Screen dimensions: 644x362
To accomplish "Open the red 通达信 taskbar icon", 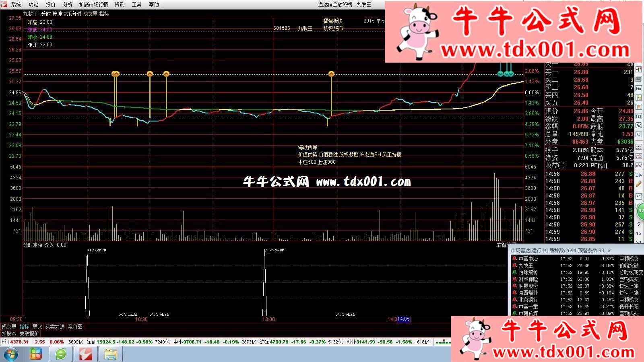I will (x=86, y=354).
